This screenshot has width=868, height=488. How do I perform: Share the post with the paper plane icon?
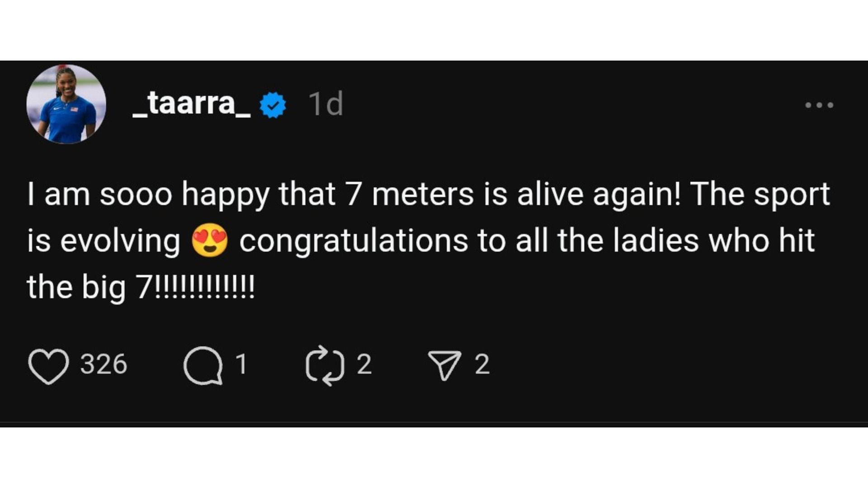pos(444,365)
